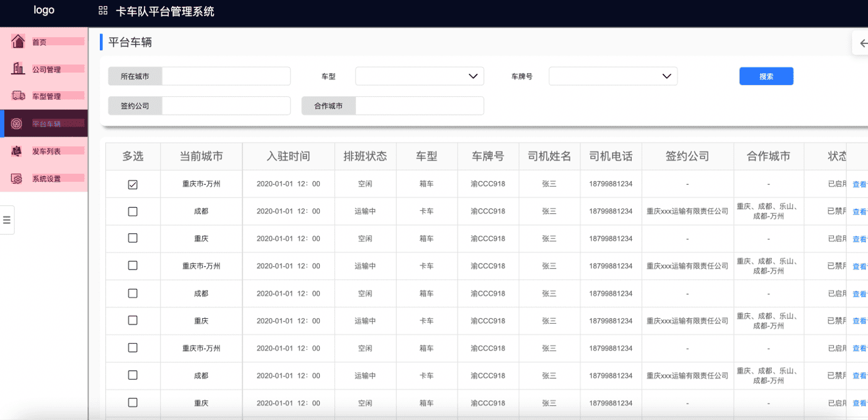Viewport: 868px width, 420px height.
Task: Click the 车型管理 truck icon
Action: click(18, 96)
